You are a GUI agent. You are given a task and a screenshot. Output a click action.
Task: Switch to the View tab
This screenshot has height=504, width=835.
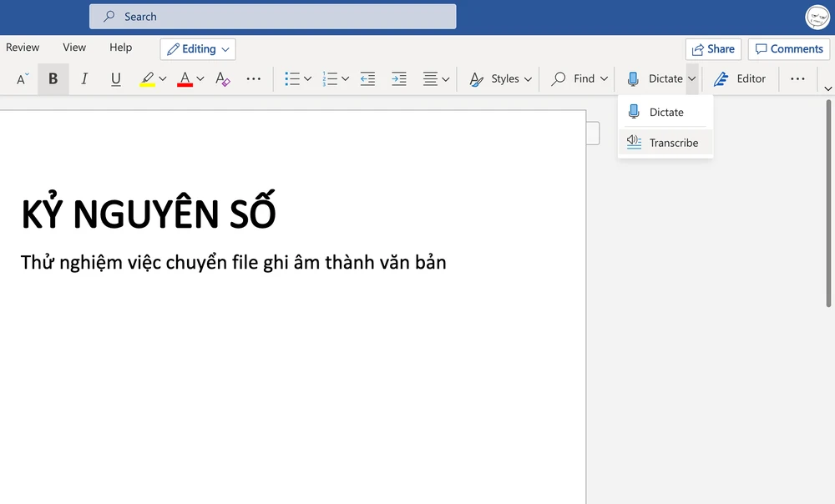tap(73, 48)
